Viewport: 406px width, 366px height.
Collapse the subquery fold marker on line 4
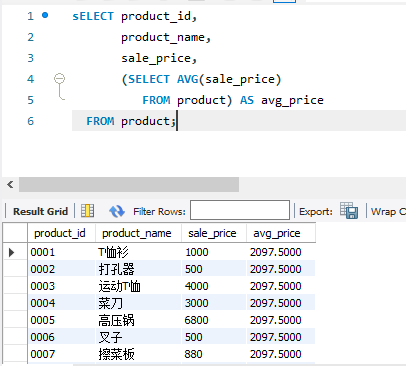pos(59,79)
